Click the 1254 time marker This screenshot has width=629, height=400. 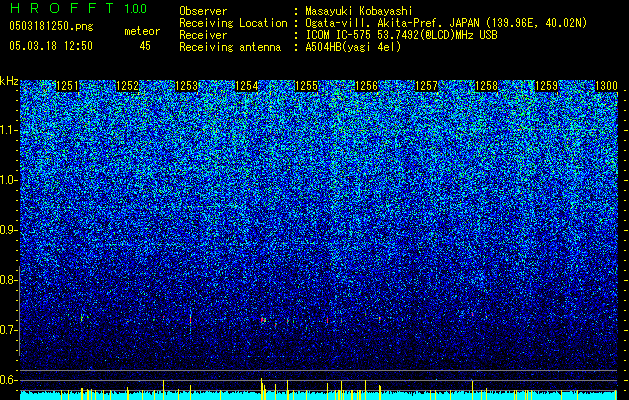[247, 86]
